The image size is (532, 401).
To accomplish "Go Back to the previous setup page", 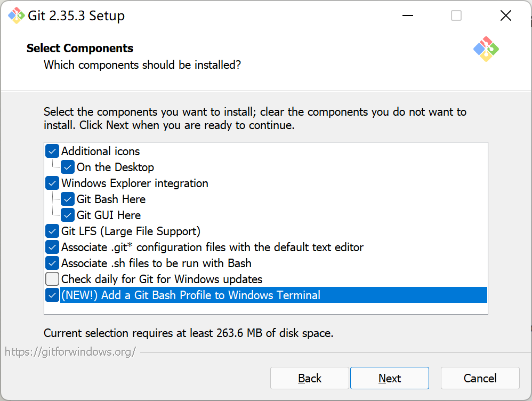I will coord(310,378).
